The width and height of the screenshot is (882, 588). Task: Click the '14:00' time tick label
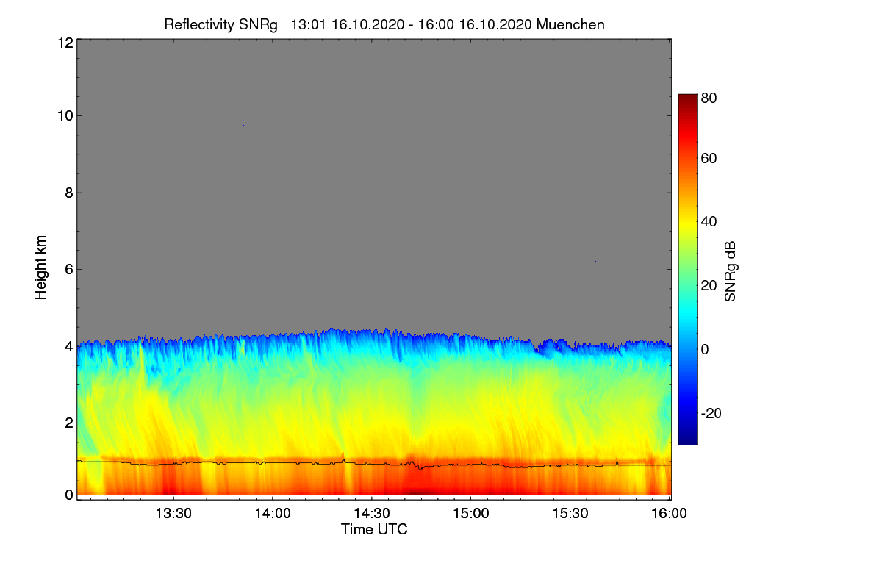coord(273,513)
